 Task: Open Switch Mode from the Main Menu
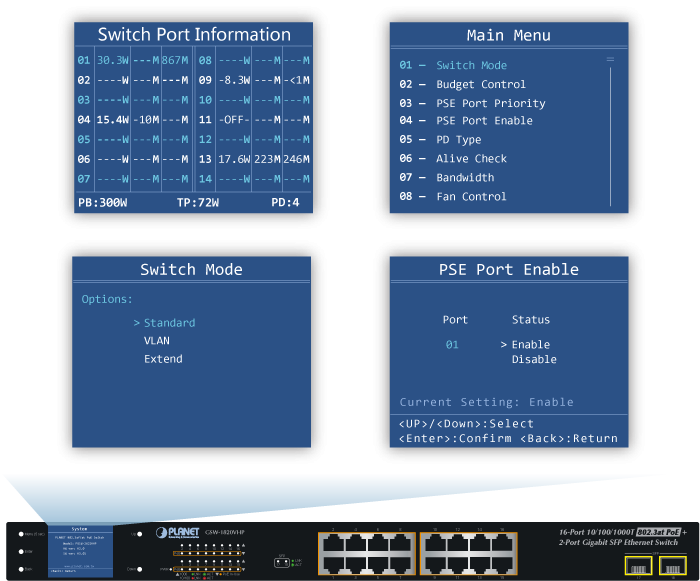click(x=471, y=66)
